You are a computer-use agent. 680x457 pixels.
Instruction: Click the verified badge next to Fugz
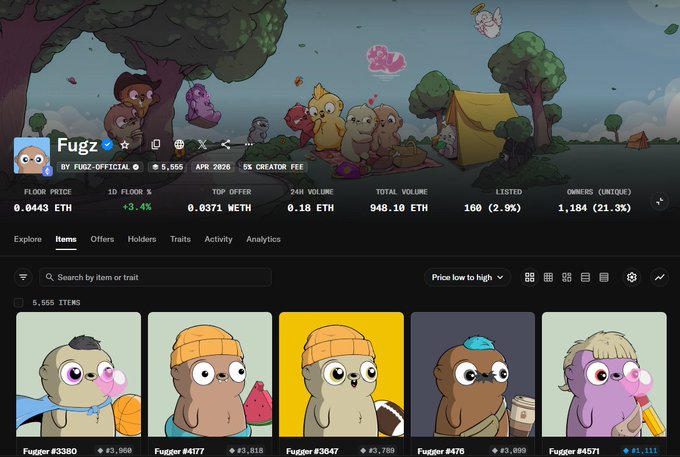click(107, 145)
